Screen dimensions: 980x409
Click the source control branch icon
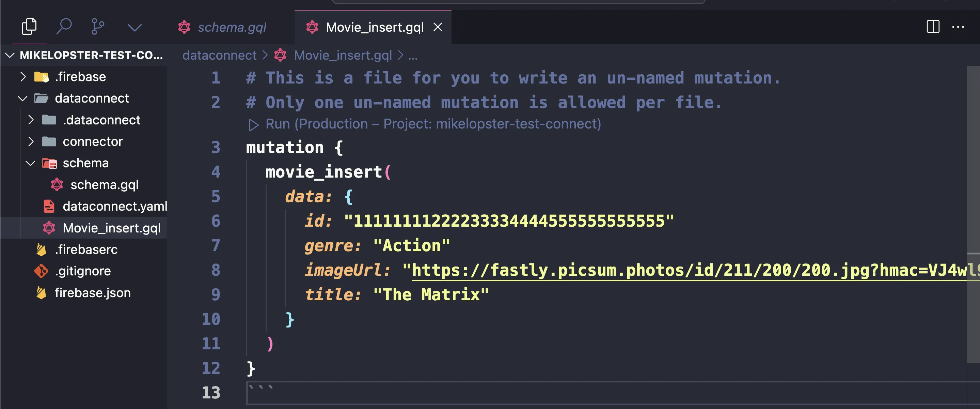pos(98,26)
